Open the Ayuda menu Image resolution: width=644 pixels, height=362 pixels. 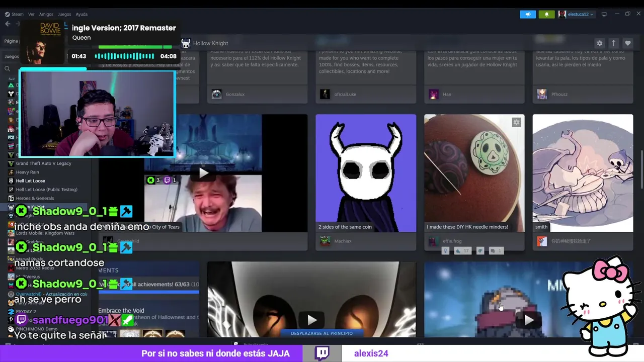pyautogui.click(x=82, y=14)
